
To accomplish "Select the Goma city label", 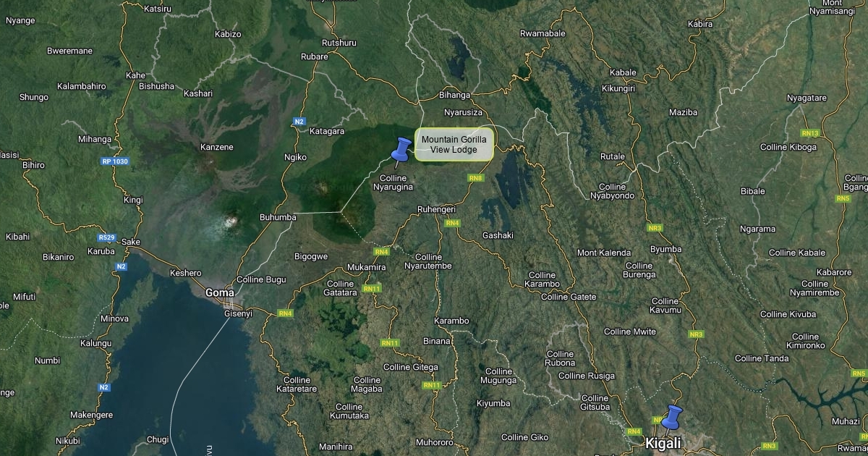I will (219, 292).
